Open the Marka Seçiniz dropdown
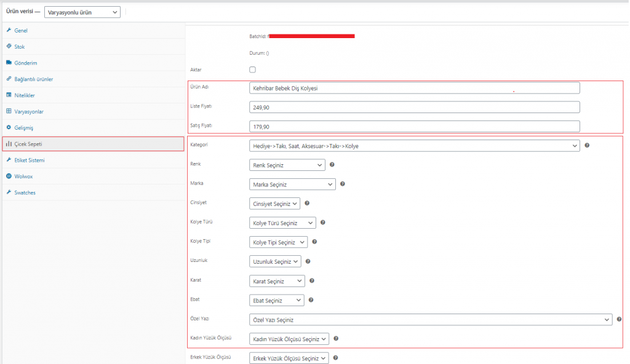The image size is (630, 364). [292, 184]
